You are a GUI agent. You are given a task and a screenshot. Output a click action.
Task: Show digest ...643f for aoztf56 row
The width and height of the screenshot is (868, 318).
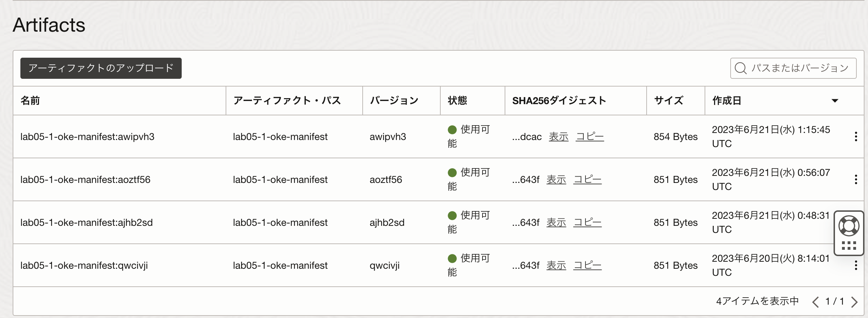(x=556, y=179)
